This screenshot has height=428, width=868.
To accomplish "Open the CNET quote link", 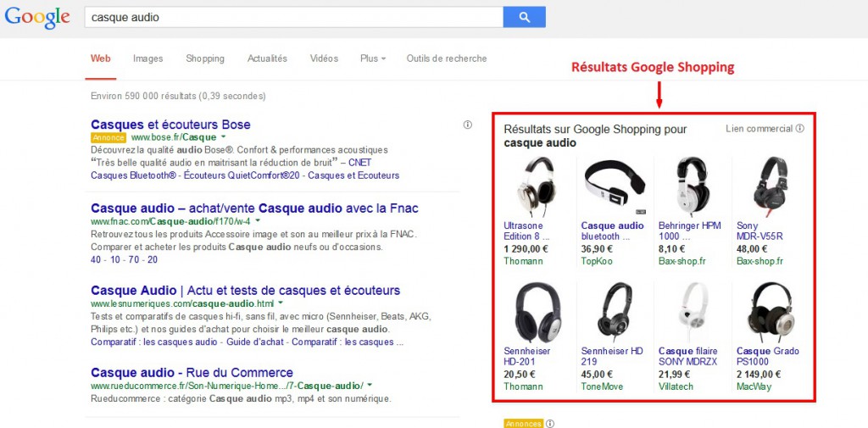I will pyautogui.click(x=359, y=163).
